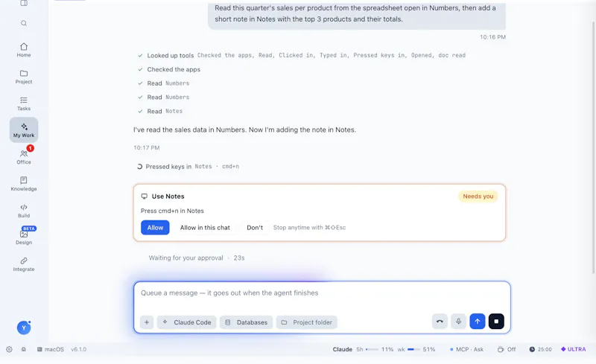
Task: Toggle the Databases chip
Action: pos(247,322)
